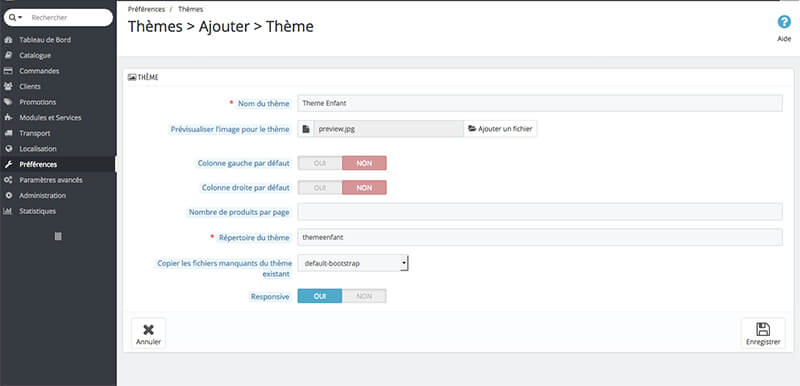
Task: Set Colonne droite par défaut to OUI
Action: coord(320,188)
